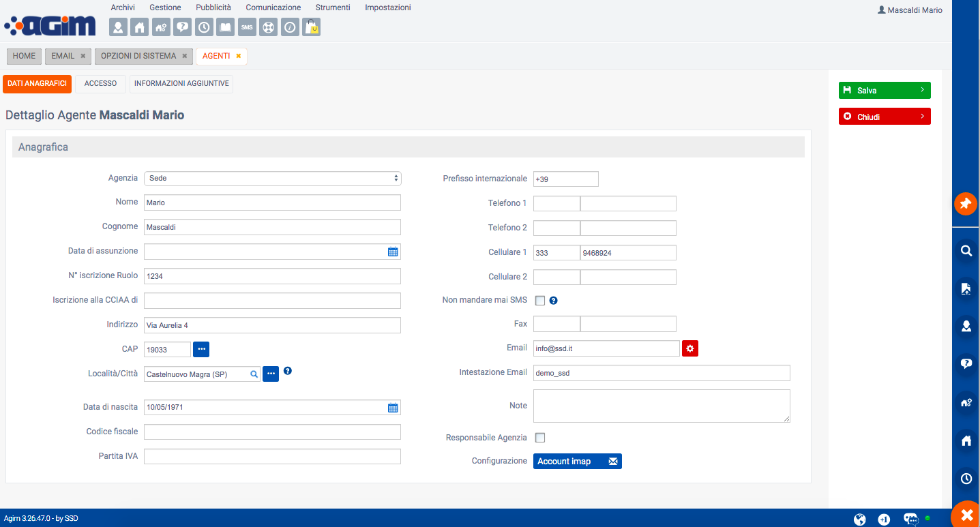Close the AGENTI tab
The image size is (980, 527).
(238, 56)
